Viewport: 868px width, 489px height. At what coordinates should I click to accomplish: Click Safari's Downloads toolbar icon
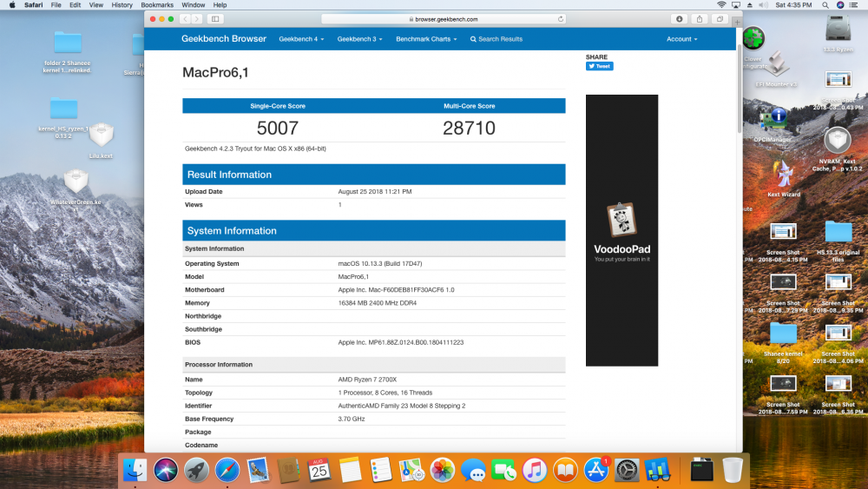pos(680,19)
